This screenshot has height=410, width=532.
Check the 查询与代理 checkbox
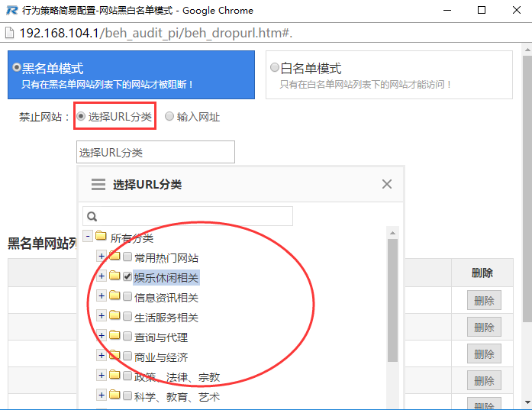point(127,337)
